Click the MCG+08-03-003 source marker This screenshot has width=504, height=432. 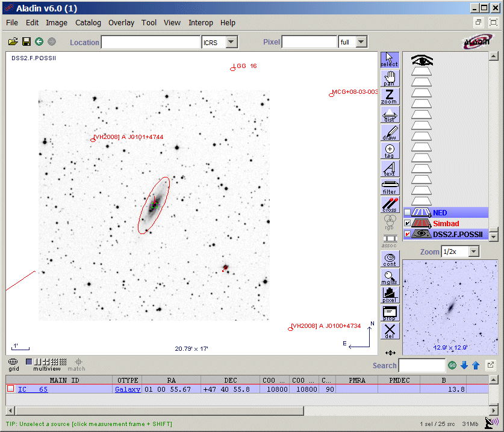point(331,94)
